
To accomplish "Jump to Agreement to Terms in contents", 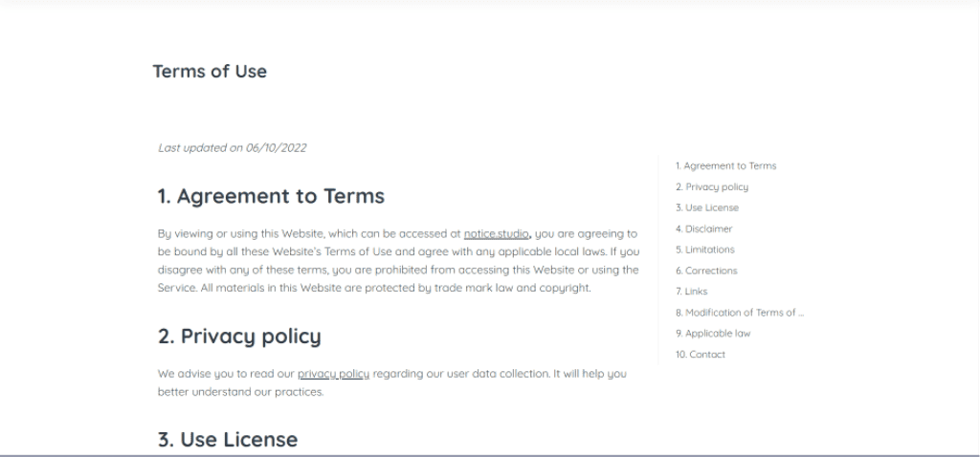I will coord(725,166).
